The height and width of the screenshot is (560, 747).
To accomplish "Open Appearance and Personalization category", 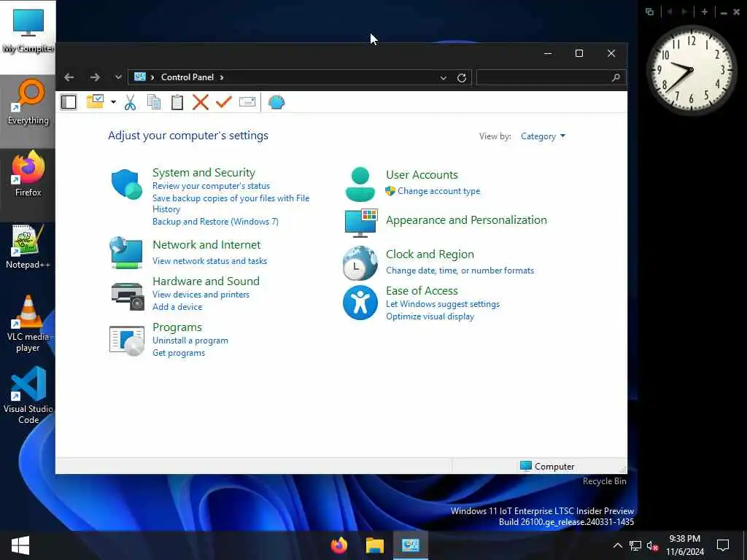I will [x=466, y=220].
